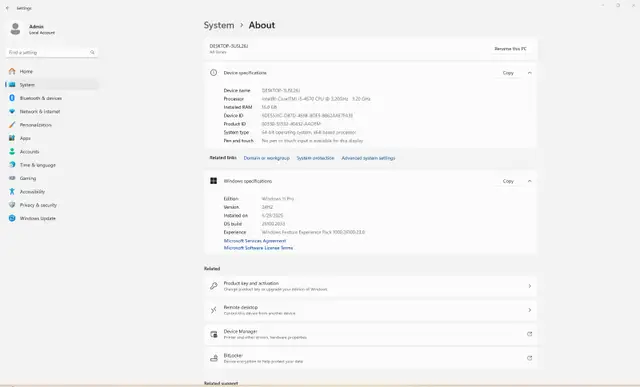
Task: Click the key icon for Product key and activation
Action: [213, 286]
